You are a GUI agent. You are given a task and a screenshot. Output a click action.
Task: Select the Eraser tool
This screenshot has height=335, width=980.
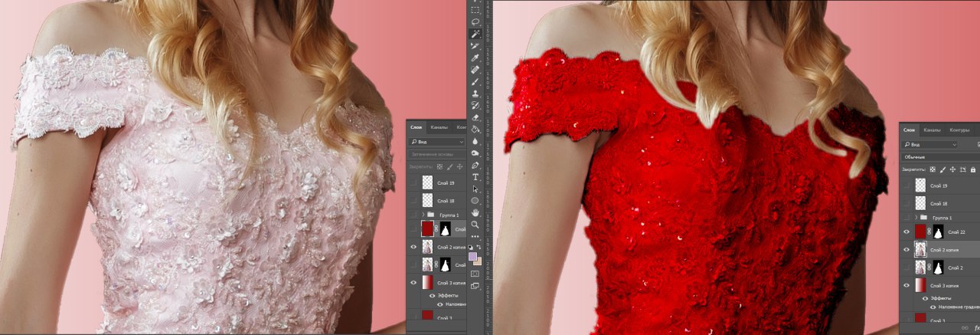475,117
